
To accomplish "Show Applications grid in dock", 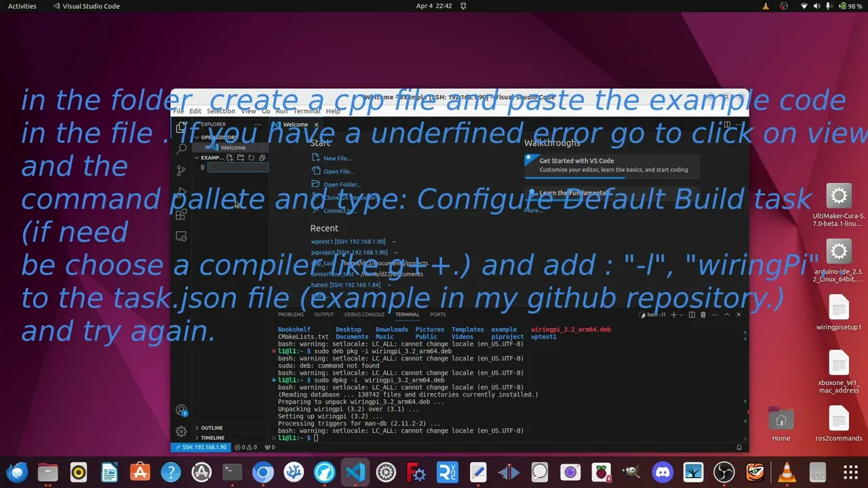I will coord(850,472).
